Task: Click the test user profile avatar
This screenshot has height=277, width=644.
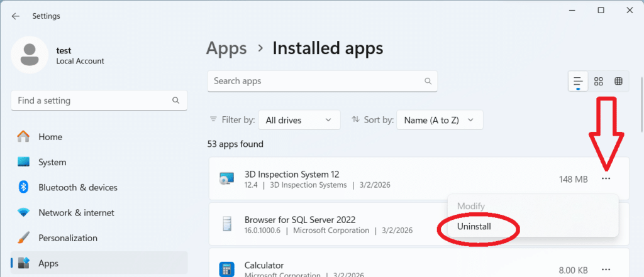Action: tap(29, 55)
